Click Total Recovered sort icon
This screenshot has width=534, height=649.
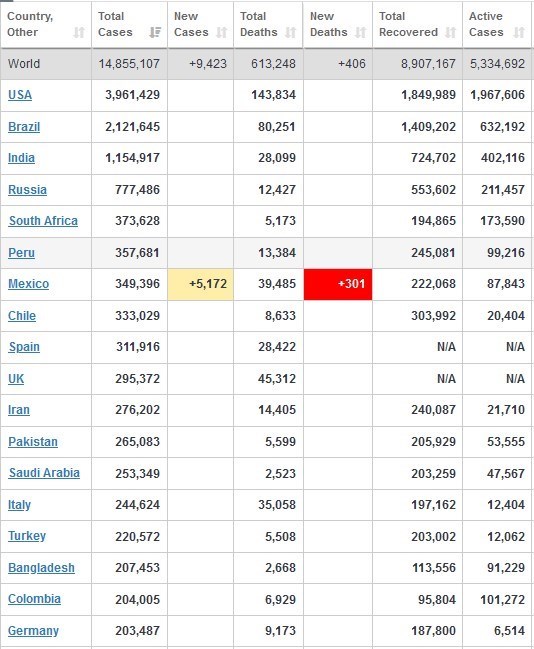[x=450, y=32]
